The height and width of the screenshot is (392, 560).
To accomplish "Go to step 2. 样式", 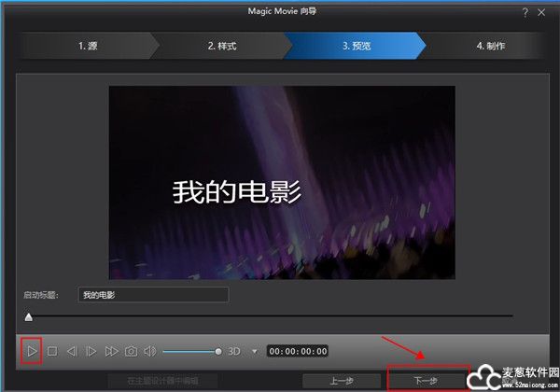I will [223, 45].
